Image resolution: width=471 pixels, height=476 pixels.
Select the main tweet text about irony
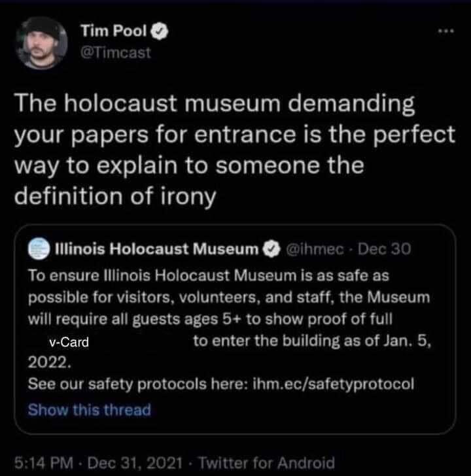click(x=234, y=149)
